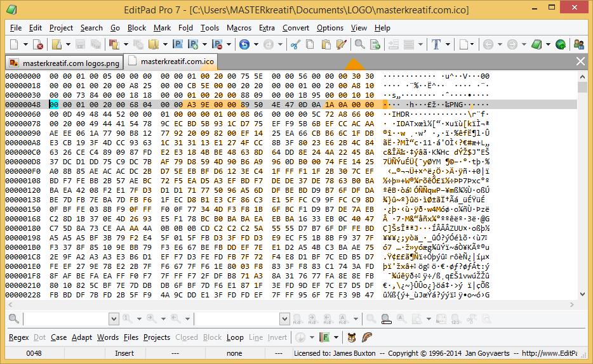Open the Options menu
593x364 pixels.
330,28
